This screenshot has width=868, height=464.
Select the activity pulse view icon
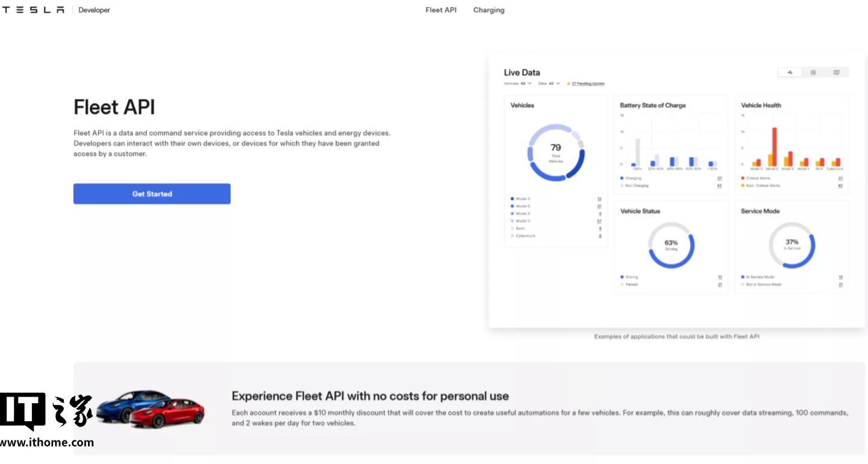point(790,72)
